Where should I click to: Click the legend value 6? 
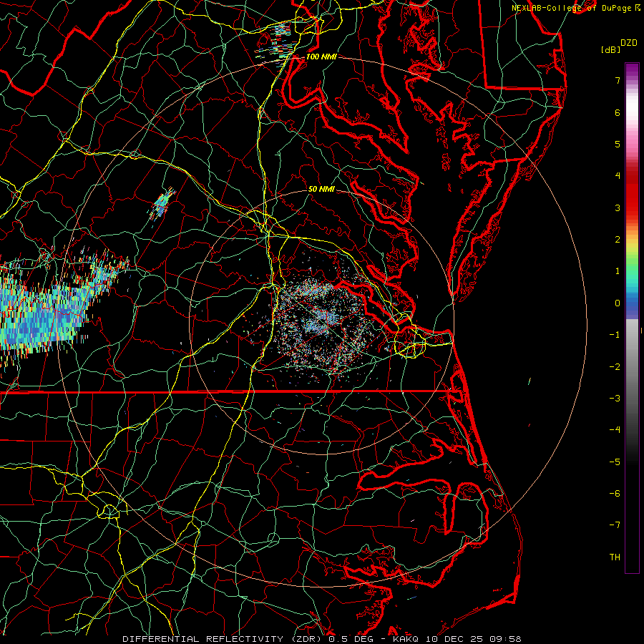[x=618, y=112]
